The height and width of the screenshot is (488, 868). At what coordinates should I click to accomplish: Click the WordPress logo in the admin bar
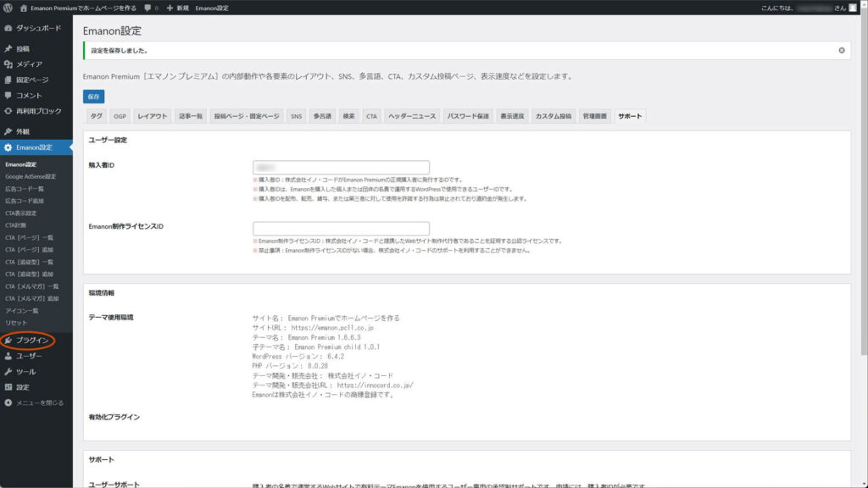pyautogui.click(x=8, y=7)
